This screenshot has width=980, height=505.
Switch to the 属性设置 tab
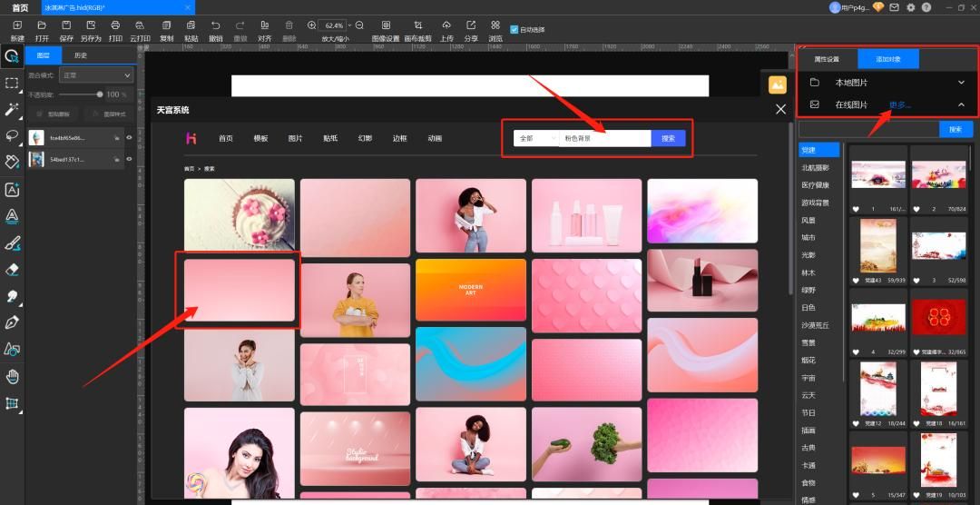click(827, 59)
